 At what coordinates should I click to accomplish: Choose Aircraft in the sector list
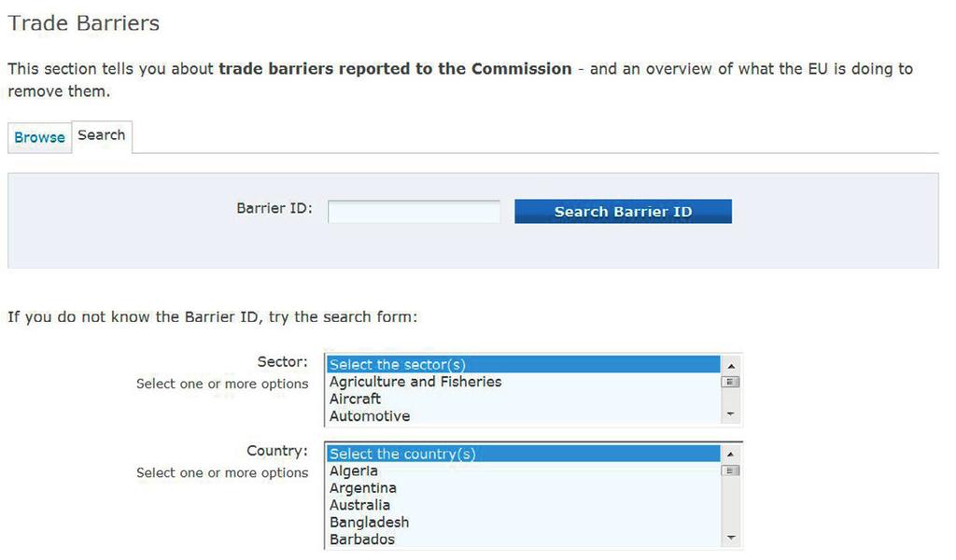[x=524, y=399]
